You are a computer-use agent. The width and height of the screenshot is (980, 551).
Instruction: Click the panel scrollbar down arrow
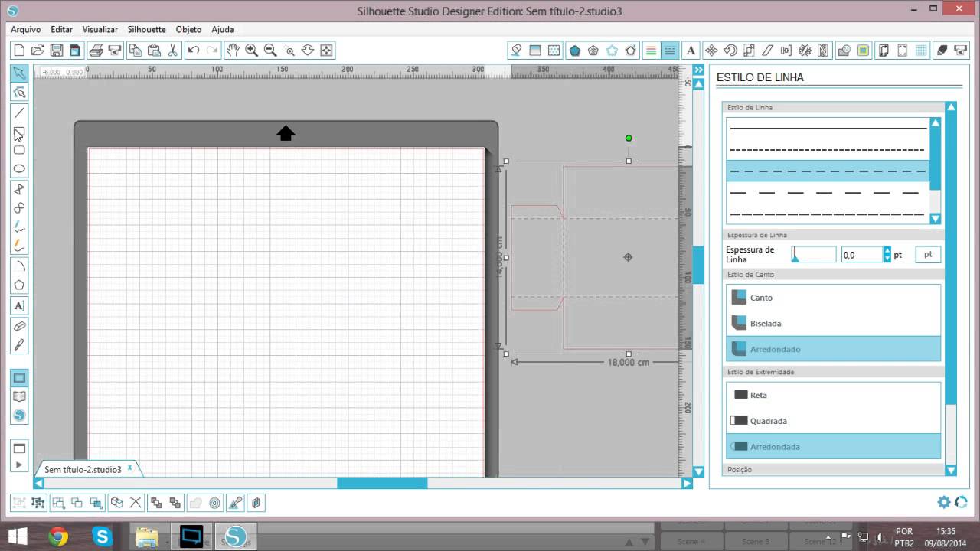click(951, 470)
